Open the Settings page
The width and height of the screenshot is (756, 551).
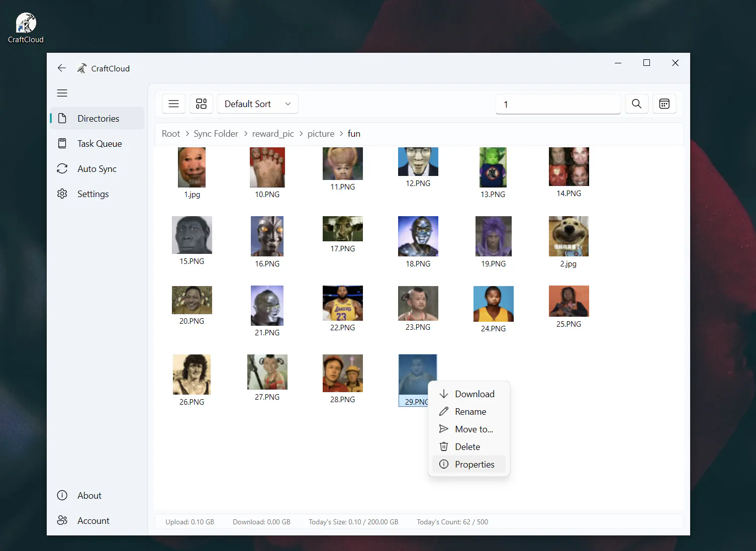(97, 194)
